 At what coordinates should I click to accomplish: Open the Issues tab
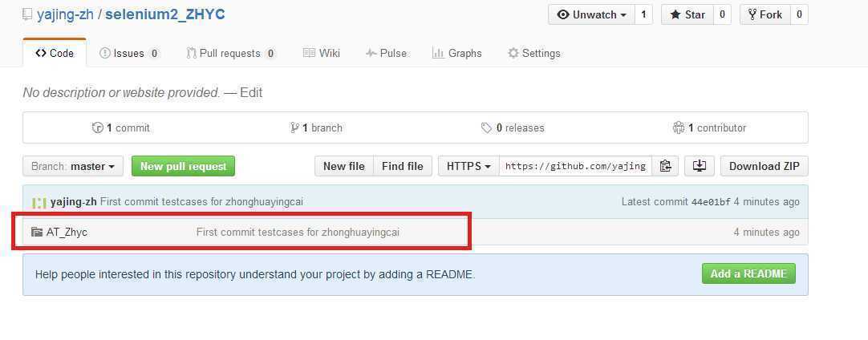point(129,53)
